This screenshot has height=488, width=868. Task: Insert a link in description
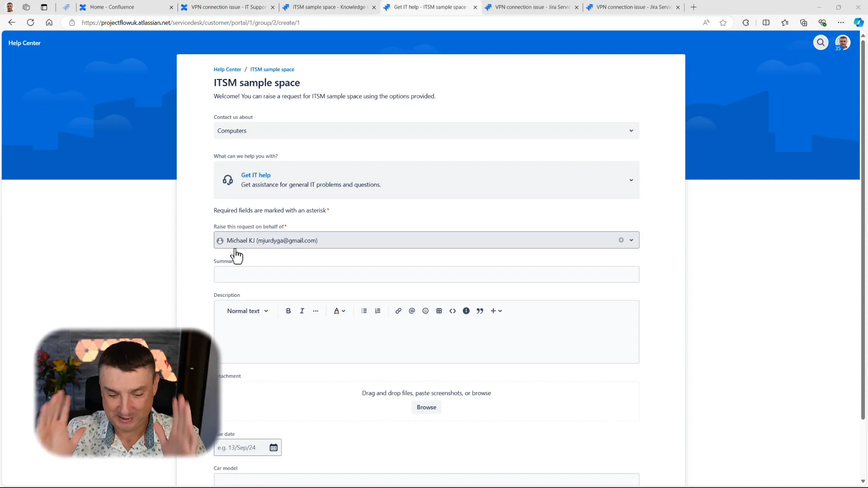coord(398,311)
